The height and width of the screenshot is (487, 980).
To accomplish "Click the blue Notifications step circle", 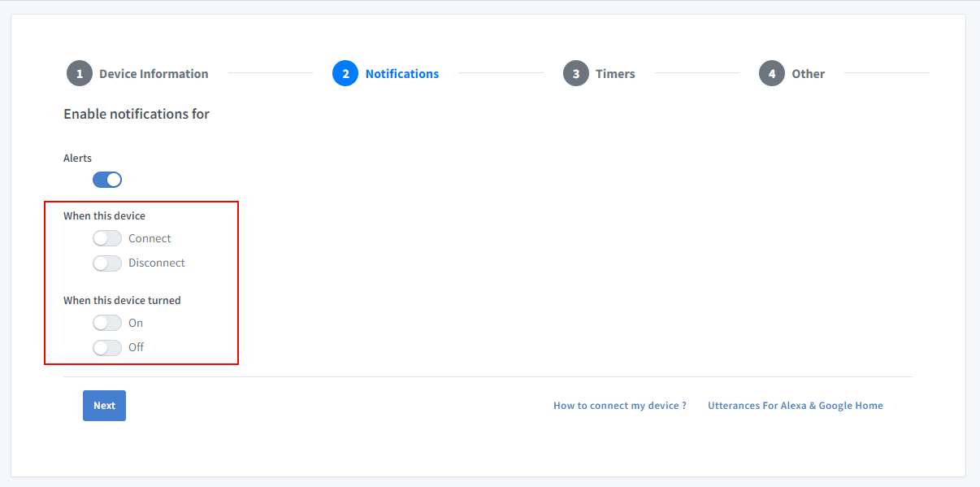I will (345, 73).
